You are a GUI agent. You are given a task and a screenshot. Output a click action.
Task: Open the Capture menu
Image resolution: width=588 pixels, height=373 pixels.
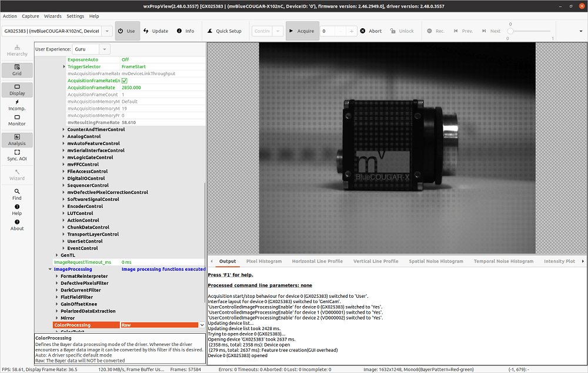pyautogui.click(x=31, y=16)
